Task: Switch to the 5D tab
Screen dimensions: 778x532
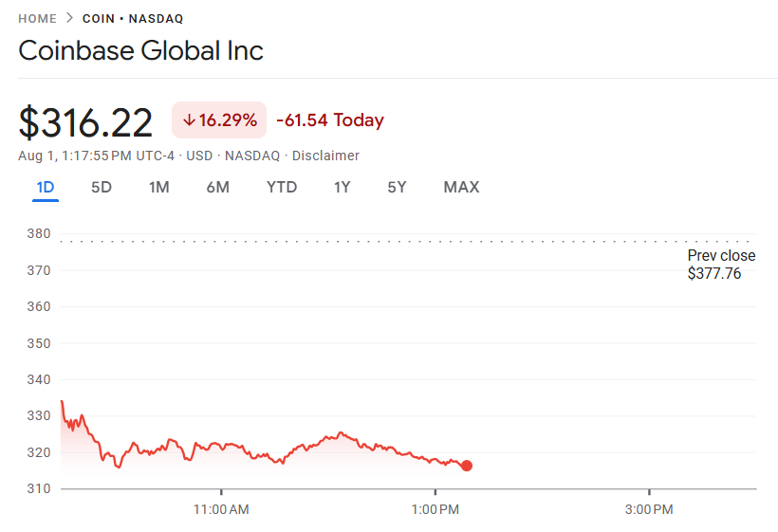Action: point(102,187)
